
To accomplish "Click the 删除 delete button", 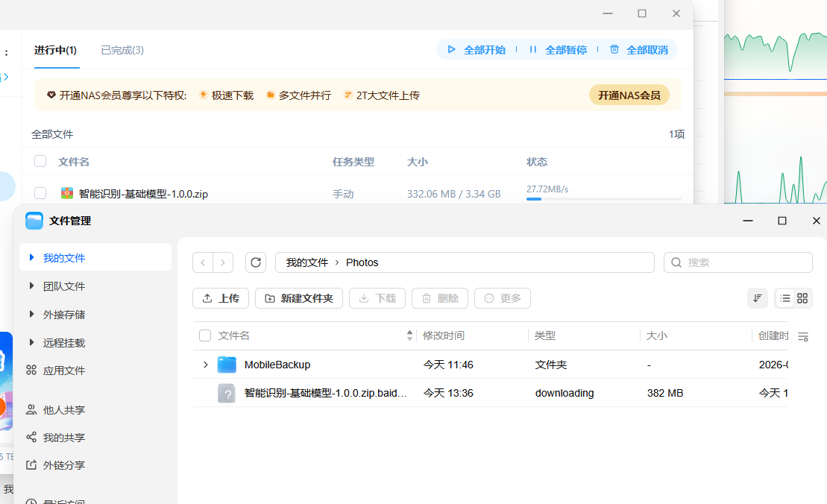I will (x=440, y=298).
